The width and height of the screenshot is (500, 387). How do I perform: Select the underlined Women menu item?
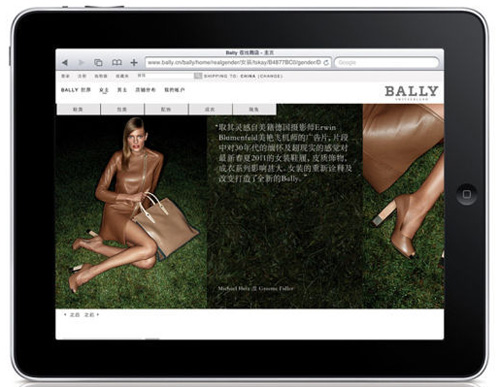104,90
